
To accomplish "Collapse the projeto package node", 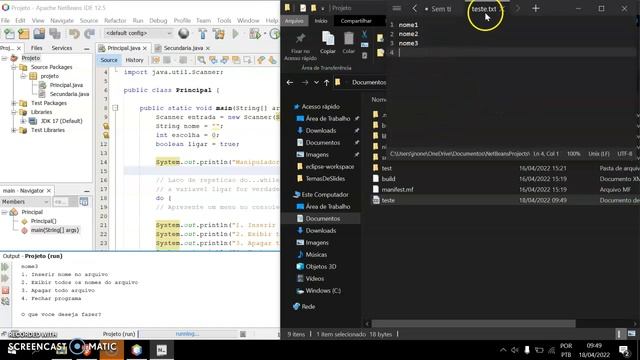I will pos(23,76).
